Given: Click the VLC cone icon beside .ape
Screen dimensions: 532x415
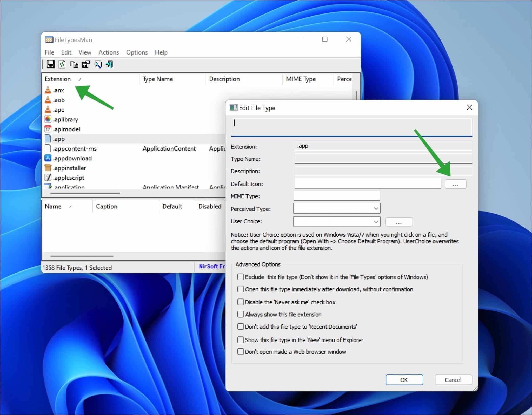Looking at the screenshot, I should pyautogui.click(x=48, y=109).
